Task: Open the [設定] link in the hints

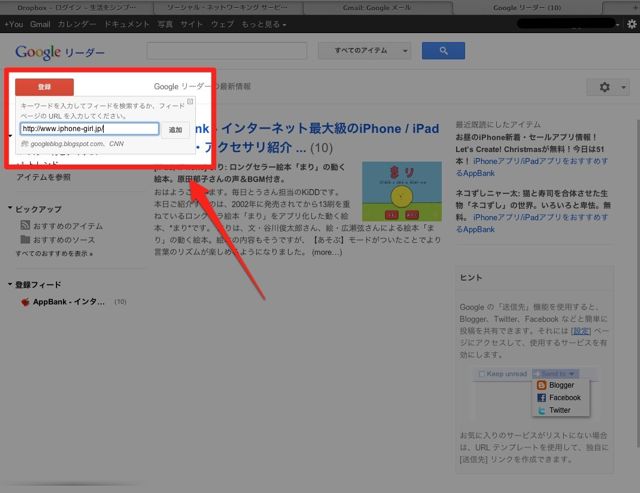Action: pyautogui.click(x=580, y=331)
